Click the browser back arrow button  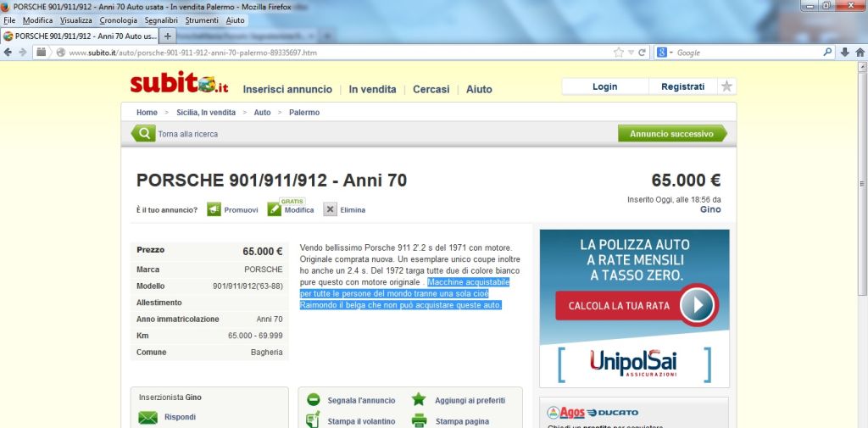pyautogui.click(x=8, y=52)
